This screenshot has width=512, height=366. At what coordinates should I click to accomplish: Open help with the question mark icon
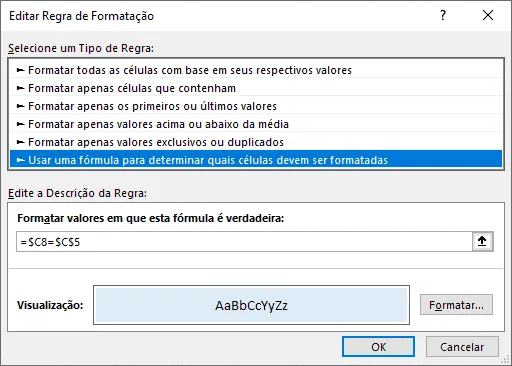click(443, 15)
